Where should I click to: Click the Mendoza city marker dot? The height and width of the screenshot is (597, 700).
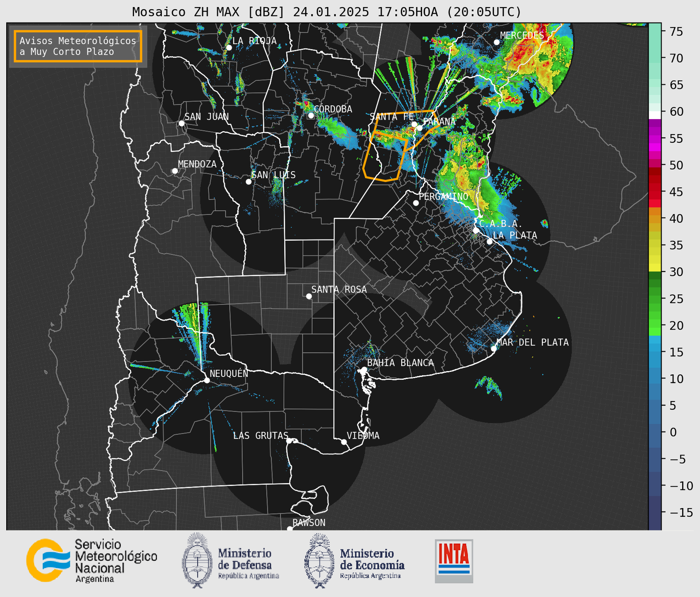175,171
